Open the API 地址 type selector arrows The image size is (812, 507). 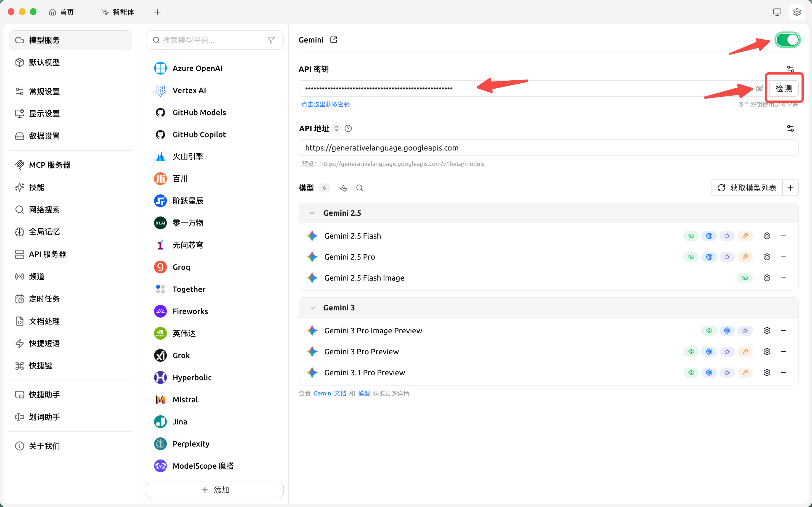(336, 128)
